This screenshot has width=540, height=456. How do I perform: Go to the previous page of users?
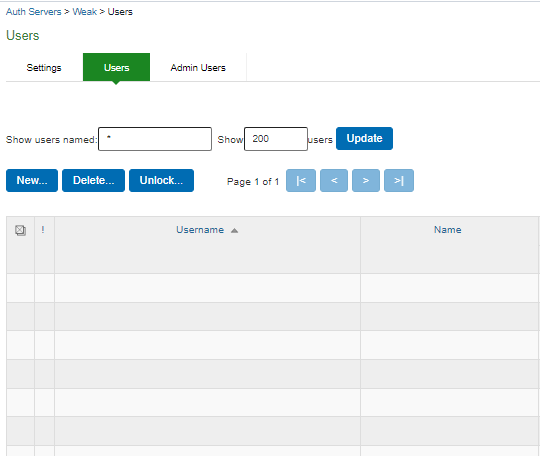[334, 180]
